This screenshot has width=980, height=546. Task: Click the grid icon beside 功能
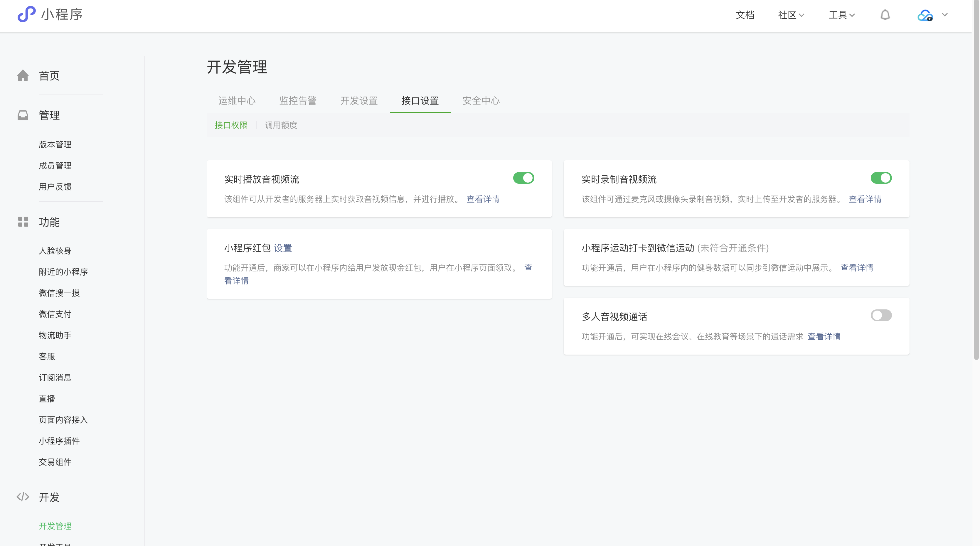point(23,222)
